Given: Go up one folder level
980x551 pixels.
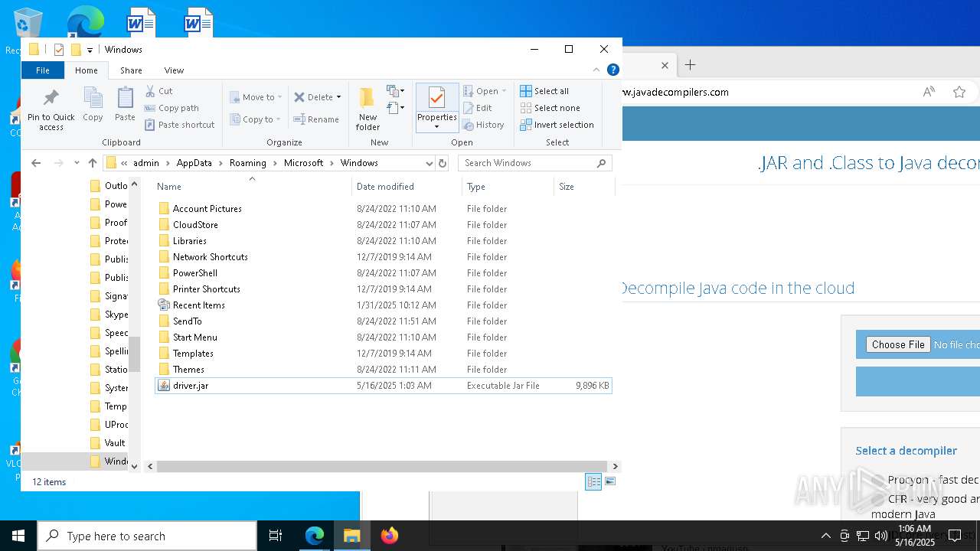Looking at the screenshot, I should click(93, 163).
